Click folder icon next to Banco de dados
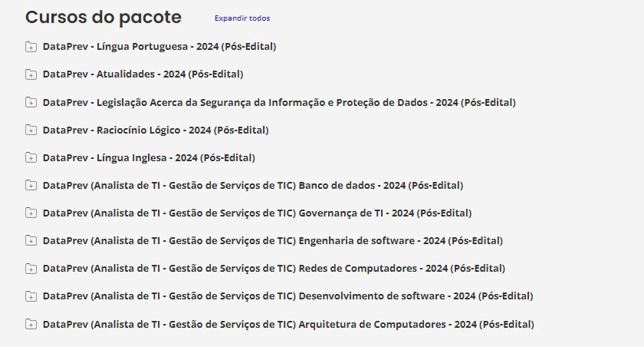The image size is (644, 347). [x=31, y=185]
